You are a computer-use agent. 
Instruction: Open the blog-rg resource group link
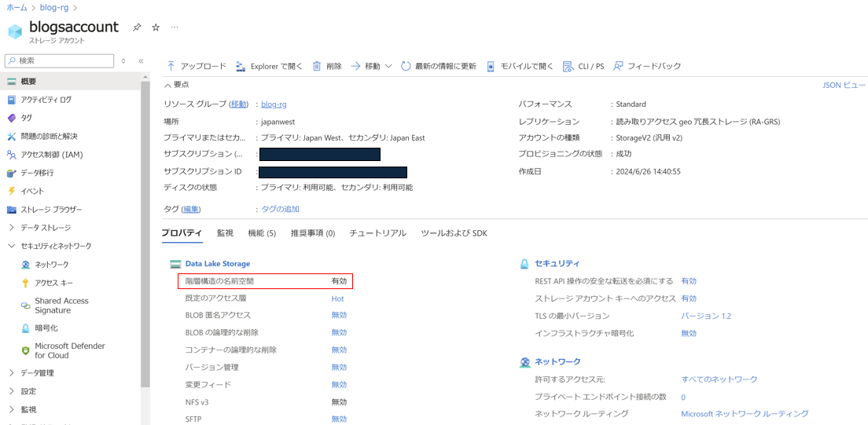point(274,104)
